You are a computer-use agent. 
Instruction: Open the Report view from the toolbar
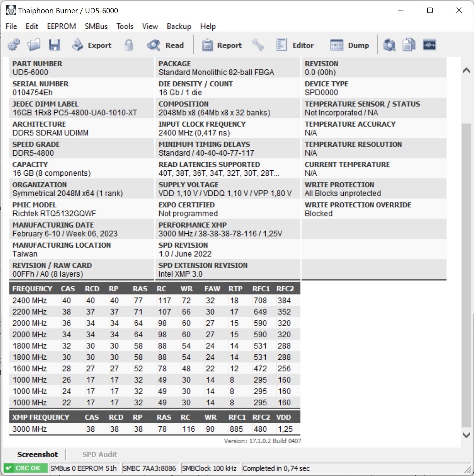(x=222, y=45)
